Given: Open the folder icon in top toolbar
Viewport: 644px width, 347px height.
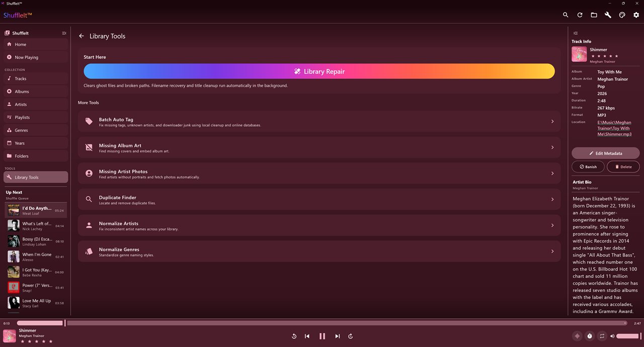Looking at the screenshot, I should pos(594,15).
